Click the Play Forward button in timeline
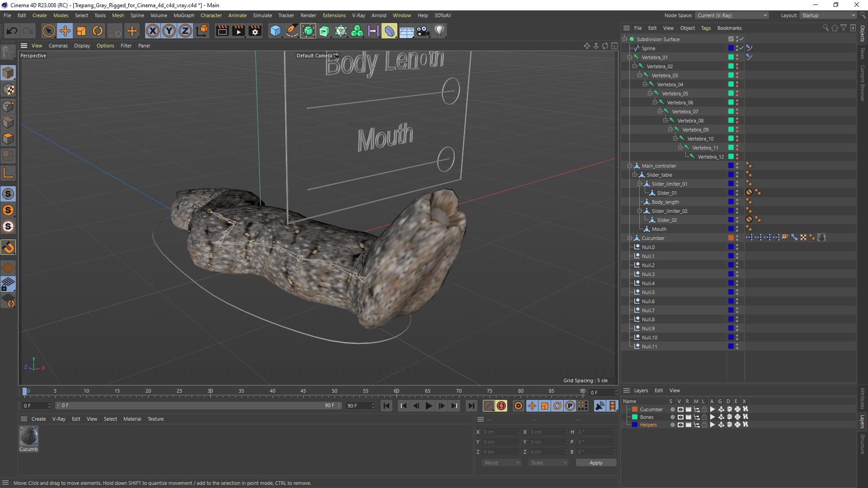 429,406
